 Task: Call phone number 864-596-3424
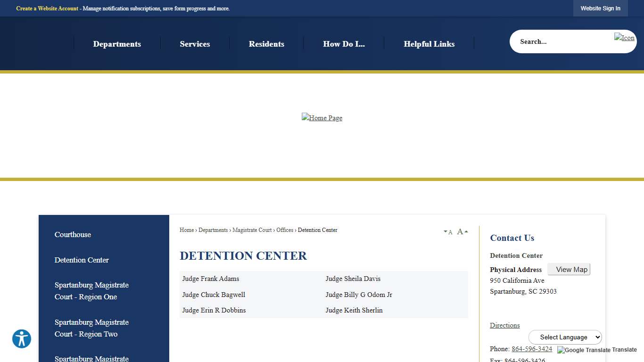(x=532, y=349)
